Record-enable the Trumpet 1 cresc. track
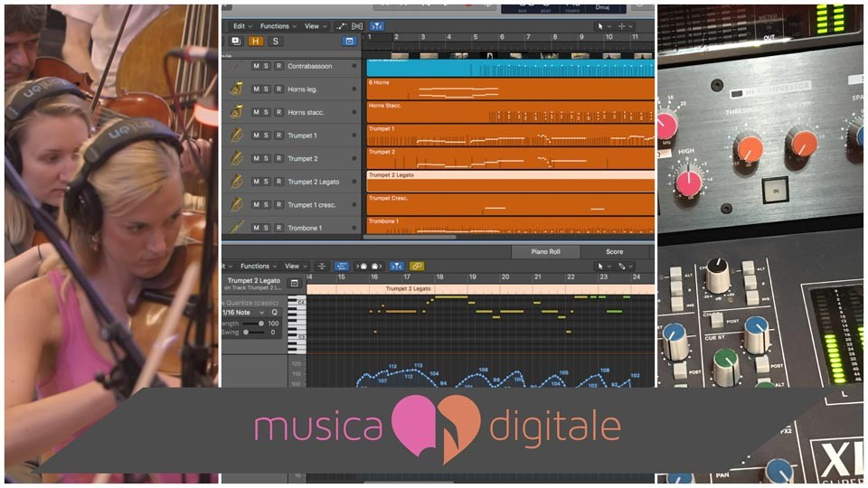The height and width of the screenshot is (488, 868). click(x=278, y=204)
